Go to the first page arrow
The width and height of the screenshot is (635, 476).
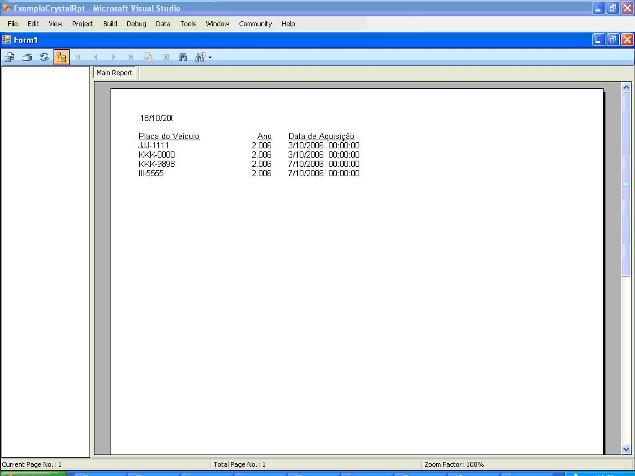pos(79,57)
